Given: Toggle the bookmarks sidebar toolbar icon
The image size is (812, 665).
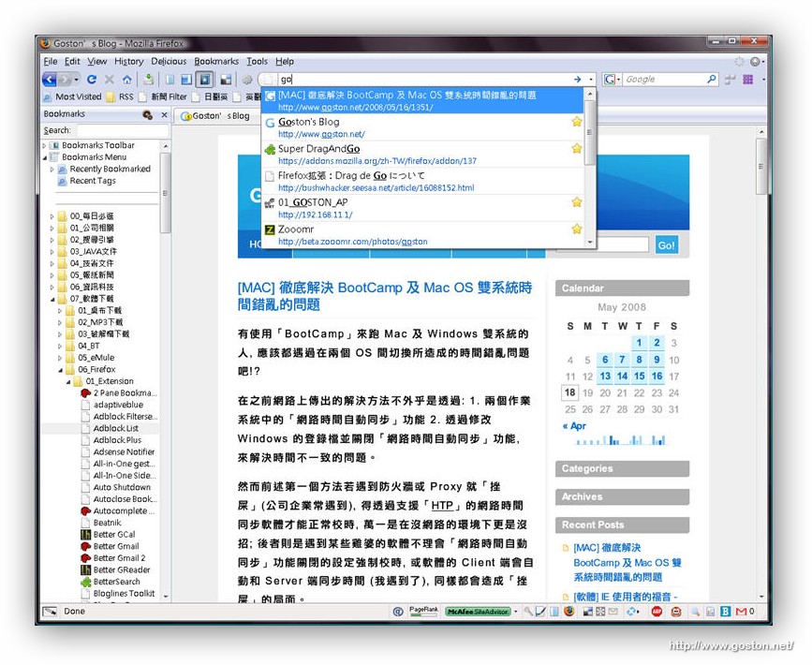Looking at the screenshot, I should 206,80.
